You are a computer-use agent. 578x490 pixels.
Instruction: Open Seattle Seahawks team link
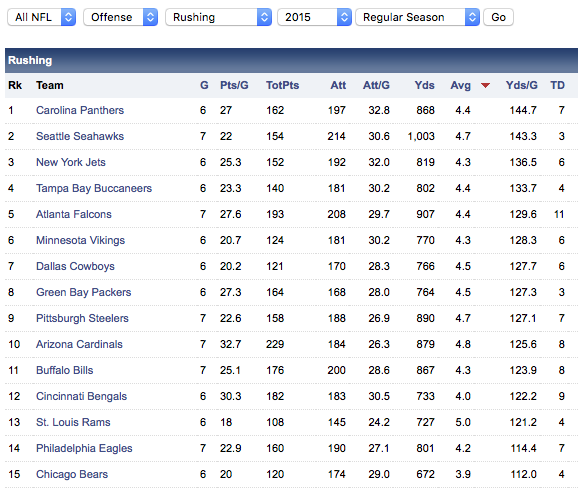coord(80,136)
